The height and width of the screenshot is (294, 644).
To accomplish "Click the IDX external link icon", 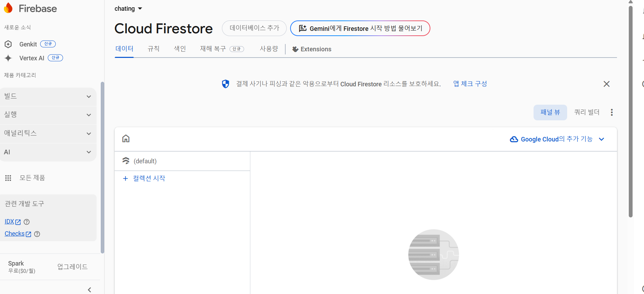I will tap(18, 222).
